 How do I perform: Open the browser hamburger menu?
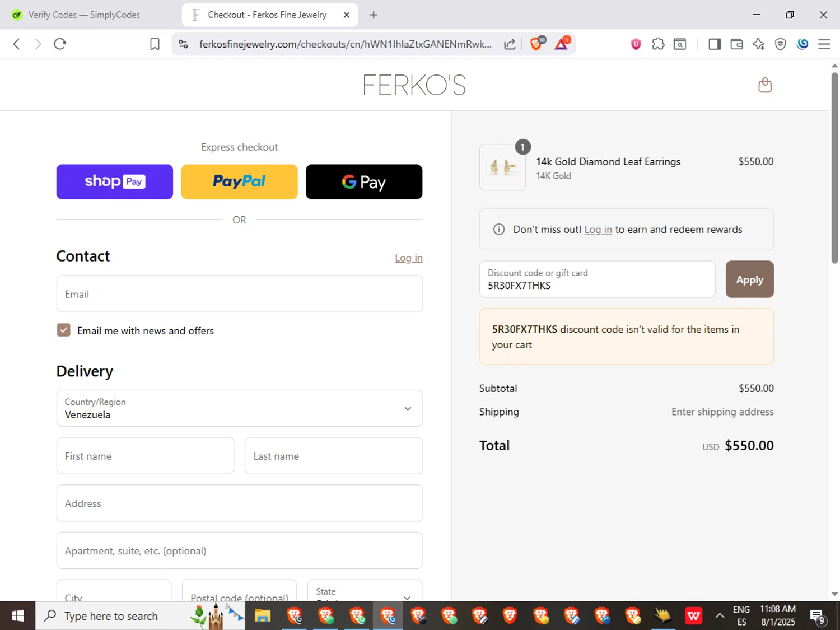click(x=824, y=44)
